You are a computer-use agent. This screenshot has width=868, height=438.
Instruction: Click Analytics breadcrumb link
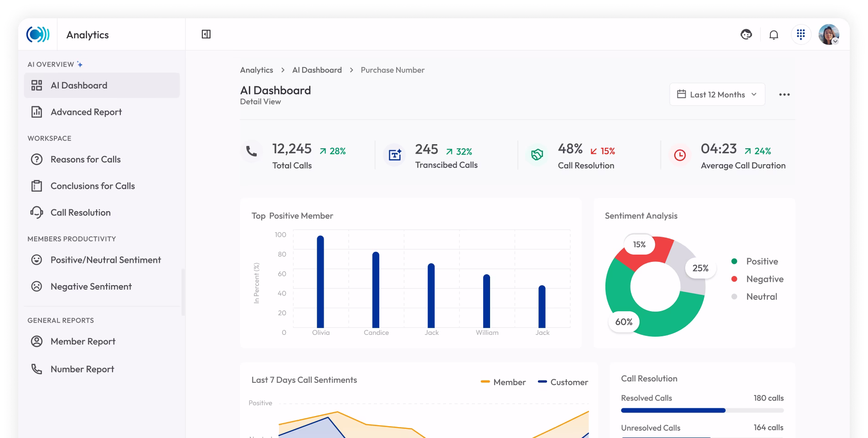coord(257,70)
